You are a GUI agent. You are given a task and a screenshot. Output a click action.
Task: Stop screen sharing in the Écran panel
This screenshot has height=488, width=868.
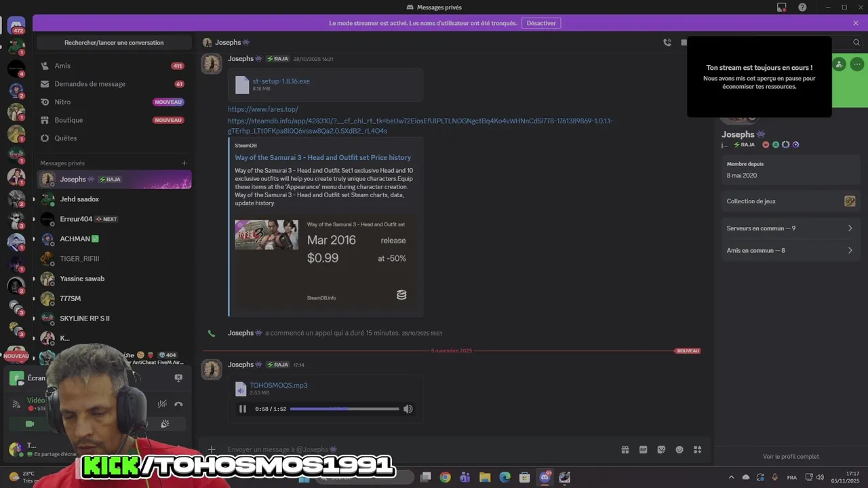click(x=178, y=378)
